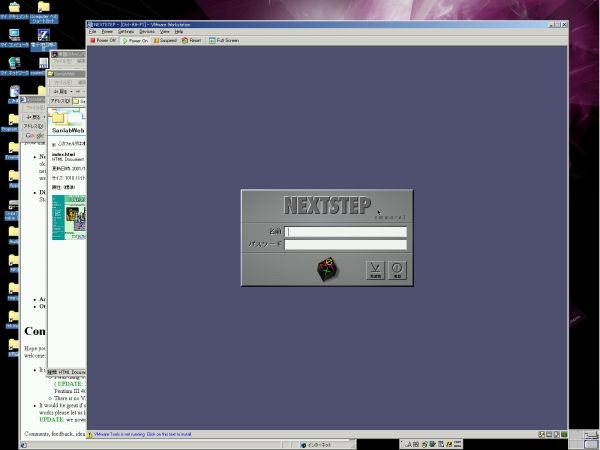Open the View menu in VMware
Viewport: 600px width, 450px height.
(165, 32)
